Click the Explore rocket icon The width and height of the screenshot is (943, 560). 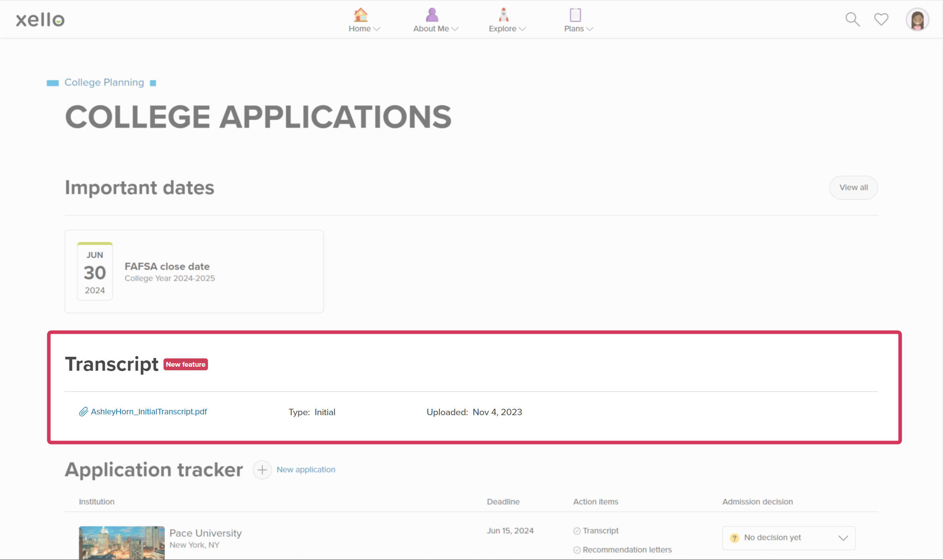point(503,15)
